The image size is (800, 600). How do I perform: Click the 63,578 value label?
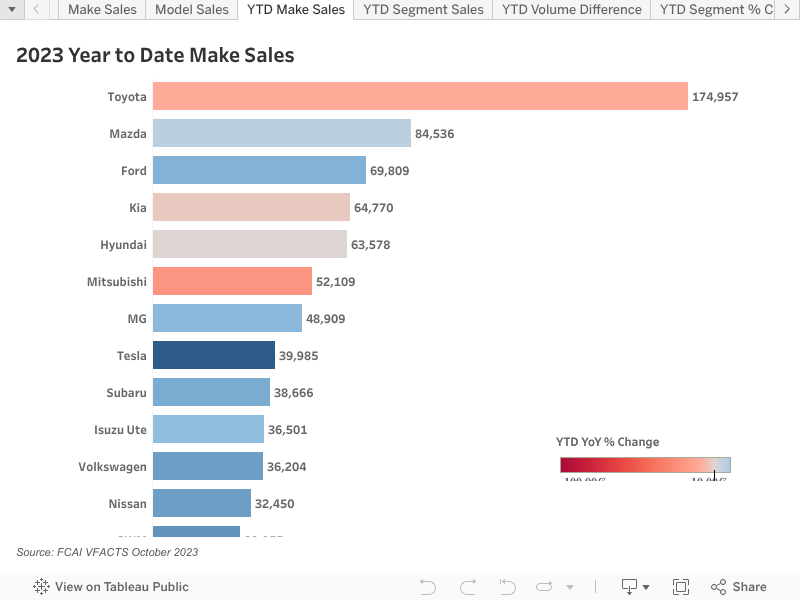(x=370, y=244)
